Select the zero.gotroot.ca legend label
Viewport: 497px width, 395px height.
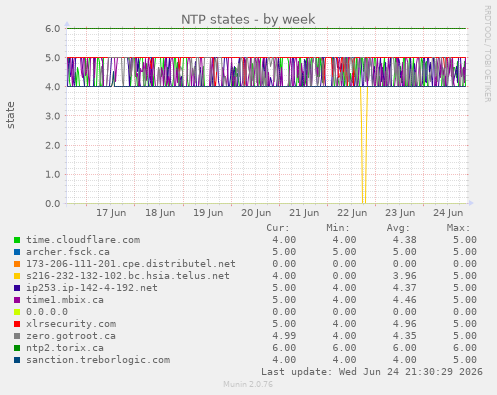pos(71,336)
